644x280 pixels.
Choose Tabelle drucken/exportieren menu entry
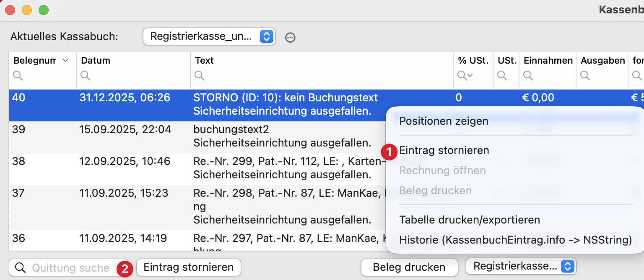(470, 220)
